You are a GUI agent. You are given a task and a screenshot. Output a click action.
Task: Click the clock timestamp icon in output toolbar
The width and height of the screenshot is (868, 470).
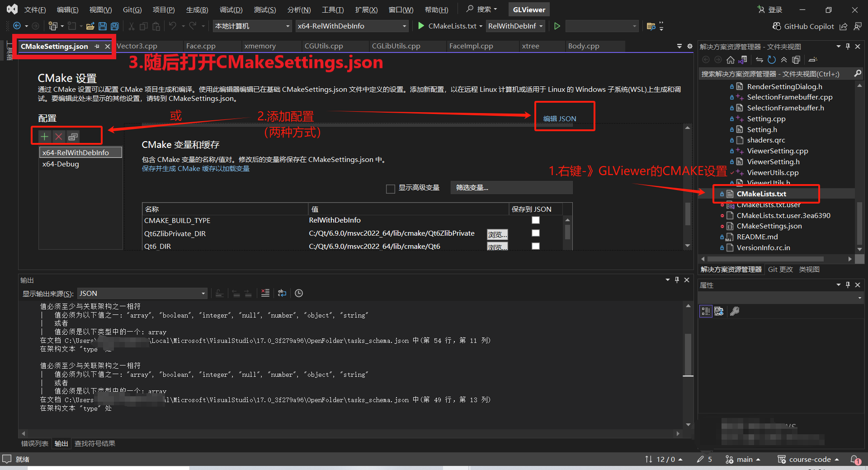tap(299, 293)
